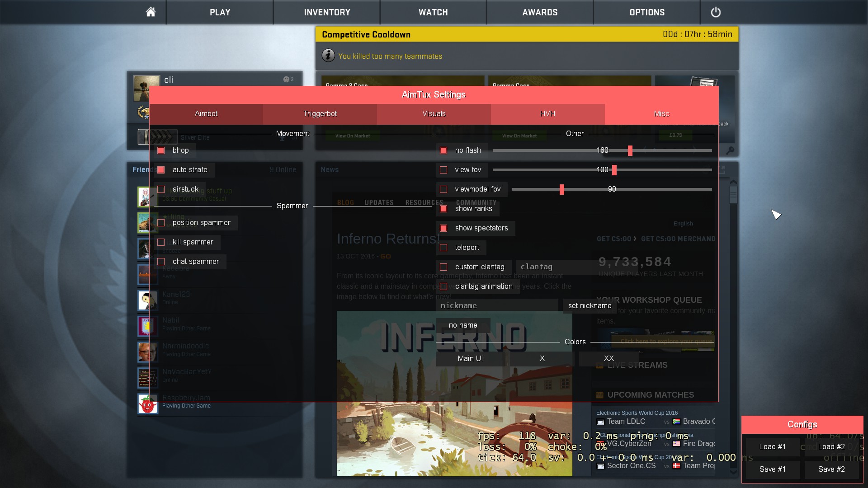Open the OPTIONS menu
This screenshot has height=488, width=868.
646,12
